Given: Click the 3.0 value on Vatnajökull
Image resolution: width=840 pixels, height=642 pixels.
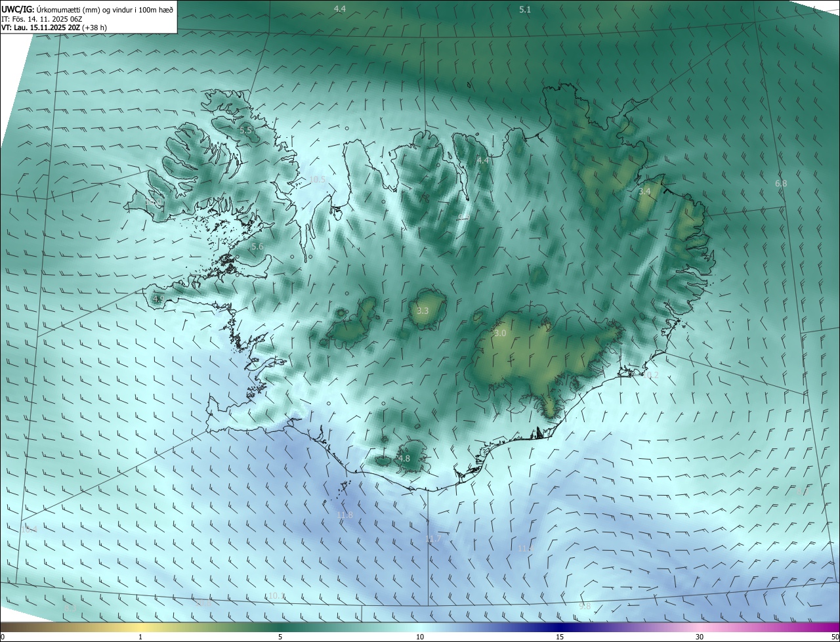Looking at the screenshot, I should [500, 333].
